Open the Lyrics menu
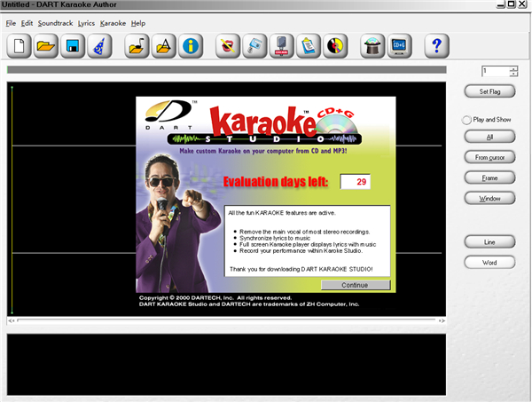532x402 pixels. 86,23
